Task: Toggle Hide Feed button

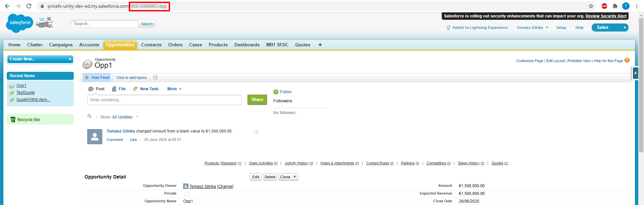Action: tap(97, 78)
